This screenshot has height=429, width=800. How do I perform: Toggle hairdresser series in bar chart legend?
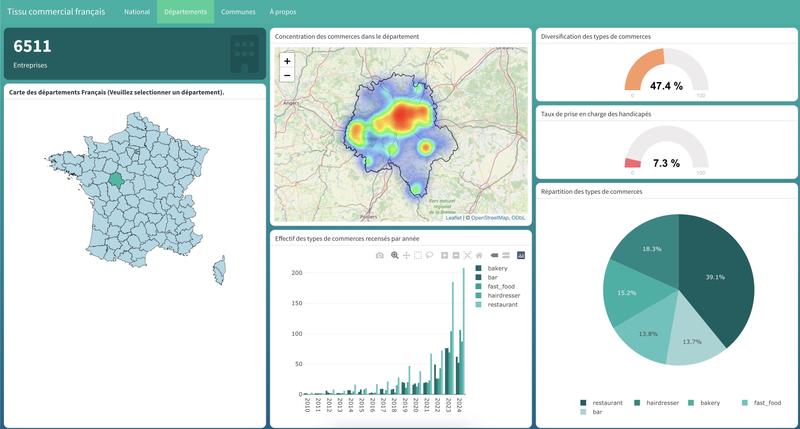(x=502, y=295)
